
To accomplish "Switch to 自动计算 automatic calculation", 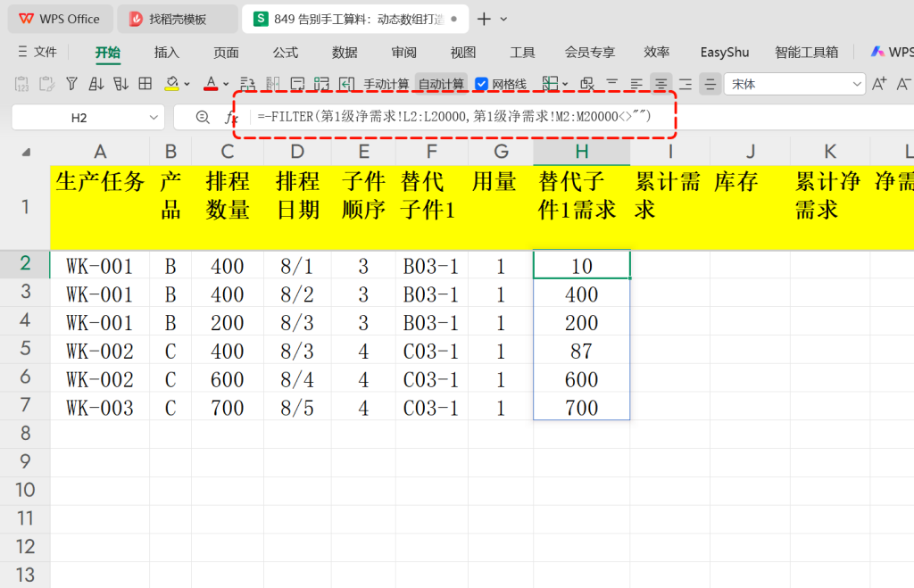I will pyautogui.click(x=441, y=85).
